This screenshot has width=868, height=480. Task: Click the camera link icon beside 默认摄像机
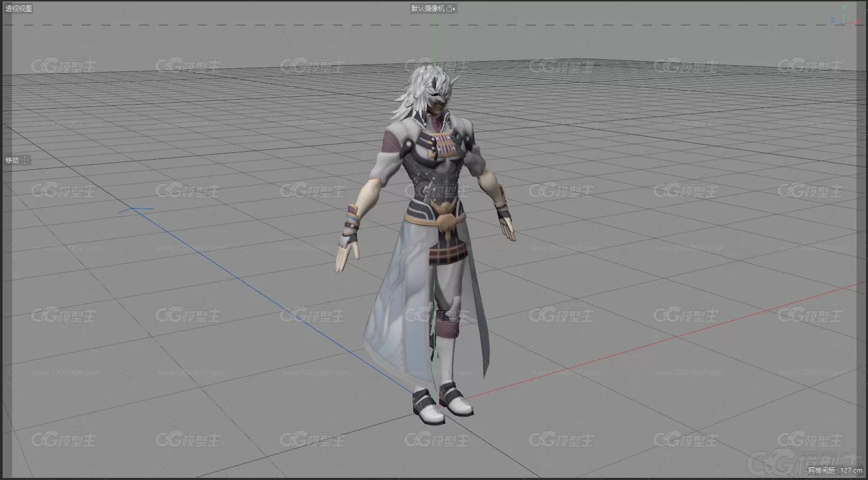pyautogui.click(x=451, y=8)
